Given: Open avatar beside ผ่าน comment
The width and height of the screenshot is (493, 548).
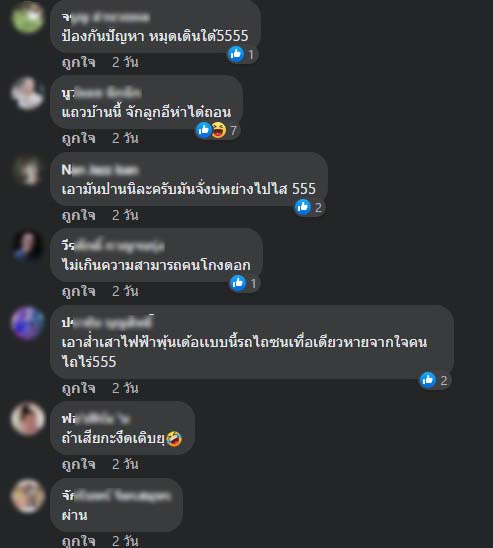Looking at the screenshot, I should tap(28, 496).
